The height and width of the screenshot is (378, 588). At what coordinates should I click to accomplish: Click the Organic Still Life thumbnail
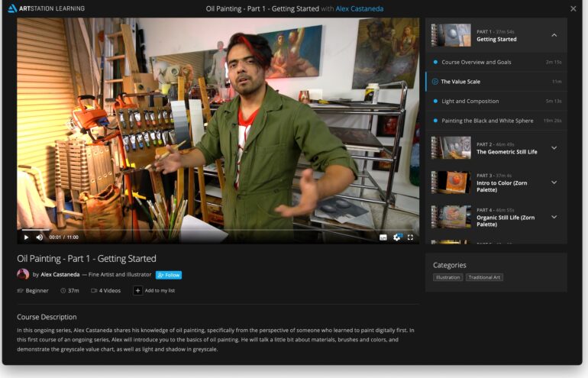coord(451,217)
